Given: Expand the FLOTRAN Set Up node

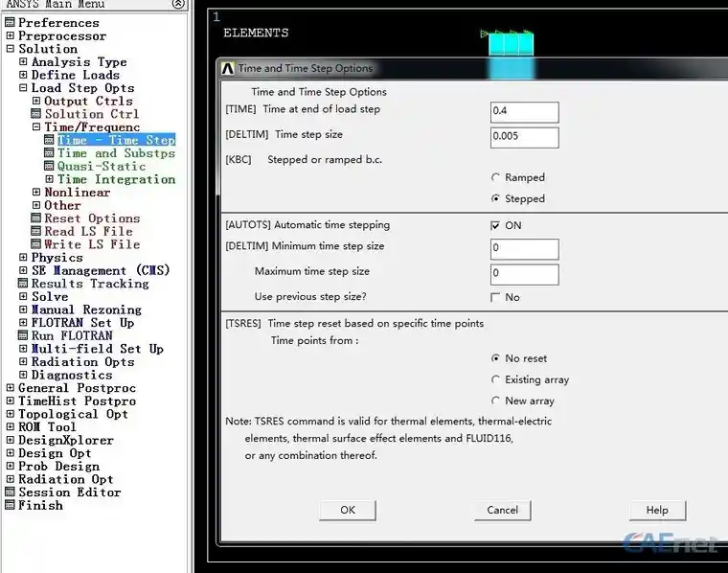Looking at the screenshot, I should [x=23, y=322].
